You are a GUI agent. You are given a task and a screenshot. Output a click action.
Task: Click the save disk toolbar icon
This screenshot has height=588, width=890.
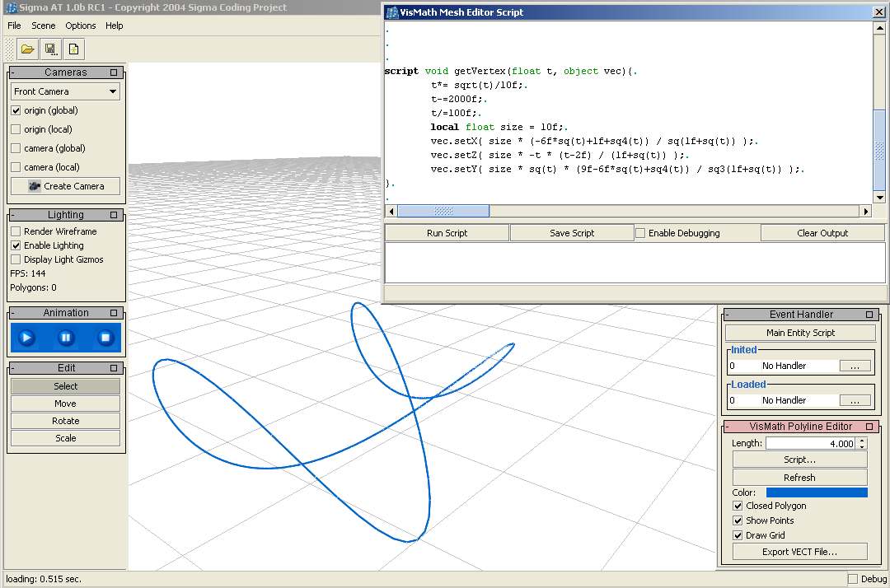click(50, 49)
